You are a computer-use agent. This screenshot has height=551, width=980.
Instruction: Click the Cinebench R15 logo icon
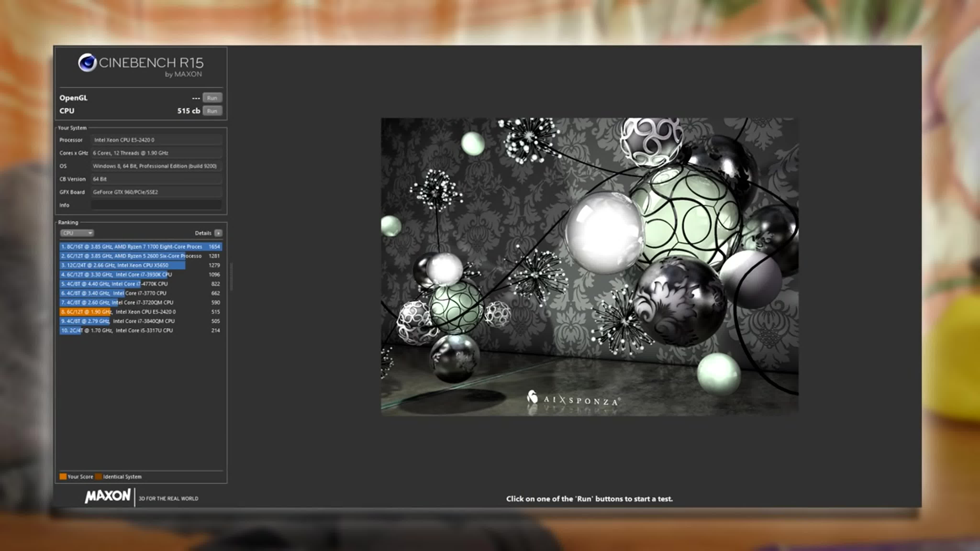click(x=88, y=63)
